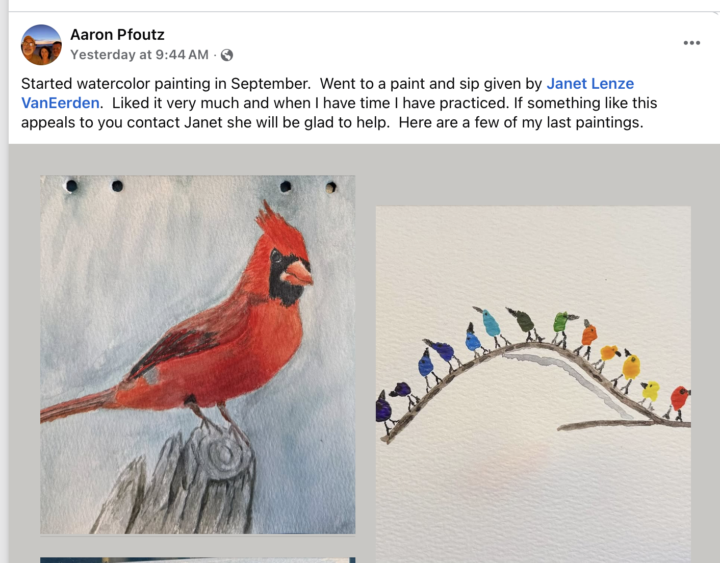
Task: Open the red cardinal watercolor photo
Action: (x=197, y=354)
